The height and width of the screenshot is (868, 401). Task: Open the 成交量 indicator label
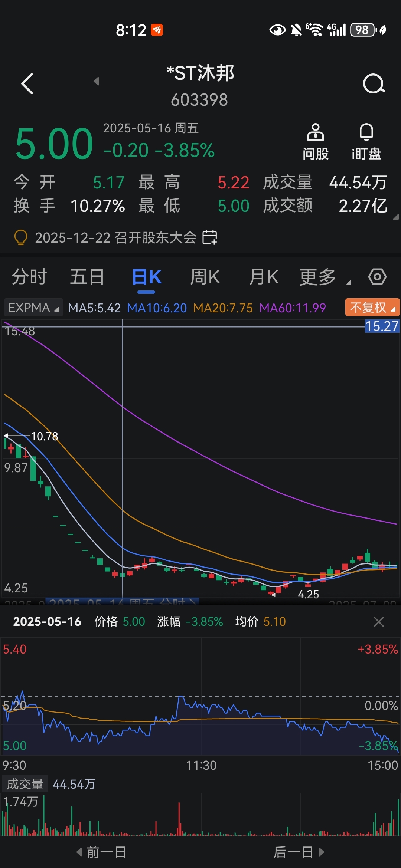click(25, 784)
